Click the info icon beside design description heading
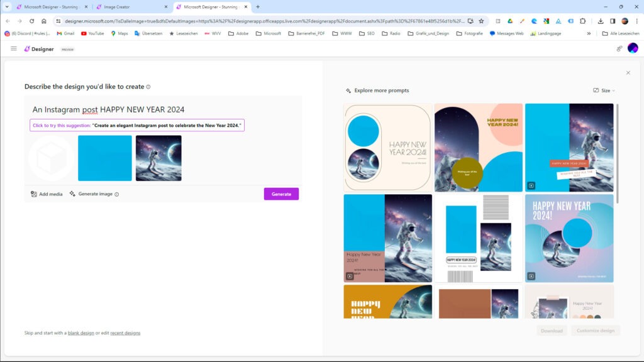 [x=148, y=87]
